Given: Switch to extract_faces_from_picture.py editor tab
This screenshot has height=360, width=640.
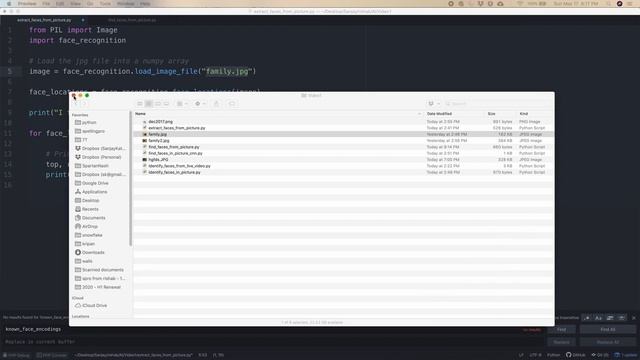Looking at the screenshot, I should click(x=44, y=20).
